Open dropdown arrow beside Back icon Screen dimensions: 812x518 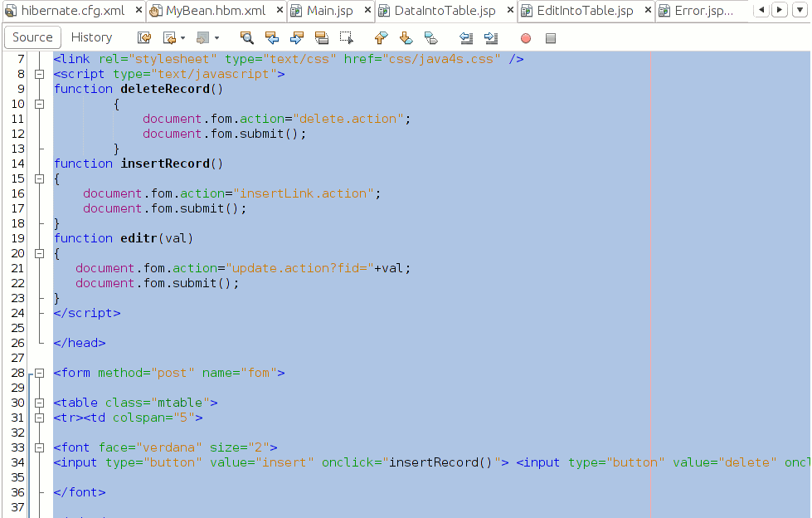[x=182, y=38]
